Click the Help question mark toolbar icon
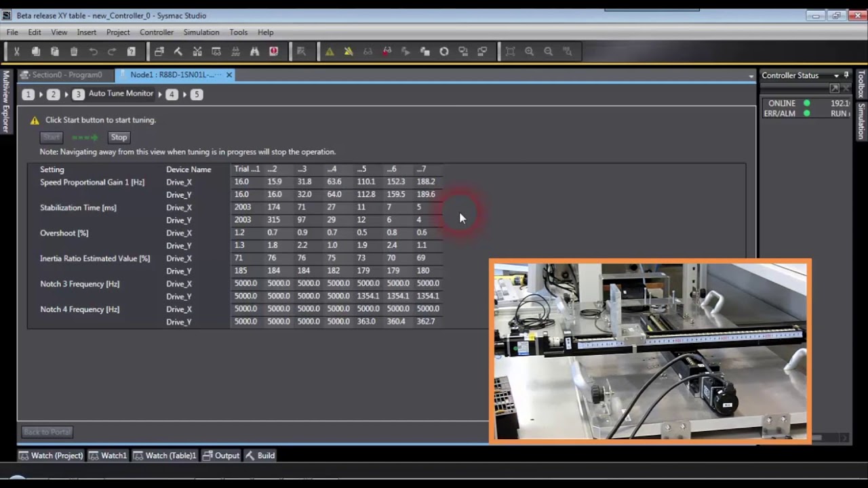The image size is (868, 488). 132,52
